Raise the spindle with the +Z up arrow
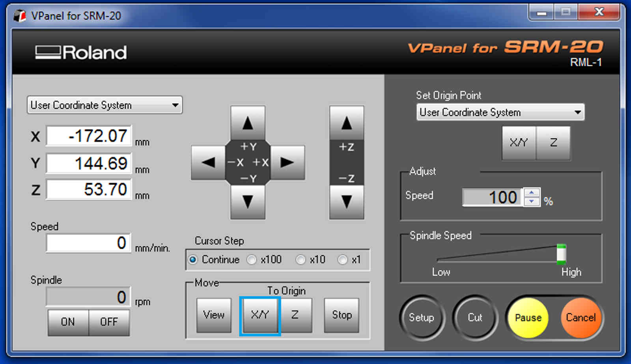Image resolution: width=631 pixels, height=364 pixels. 347,123
